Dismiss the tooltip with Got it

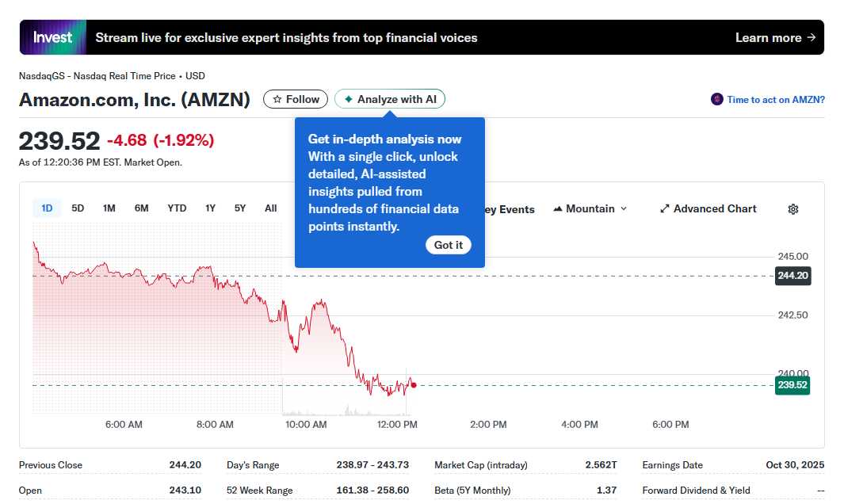tap(448, 245)
